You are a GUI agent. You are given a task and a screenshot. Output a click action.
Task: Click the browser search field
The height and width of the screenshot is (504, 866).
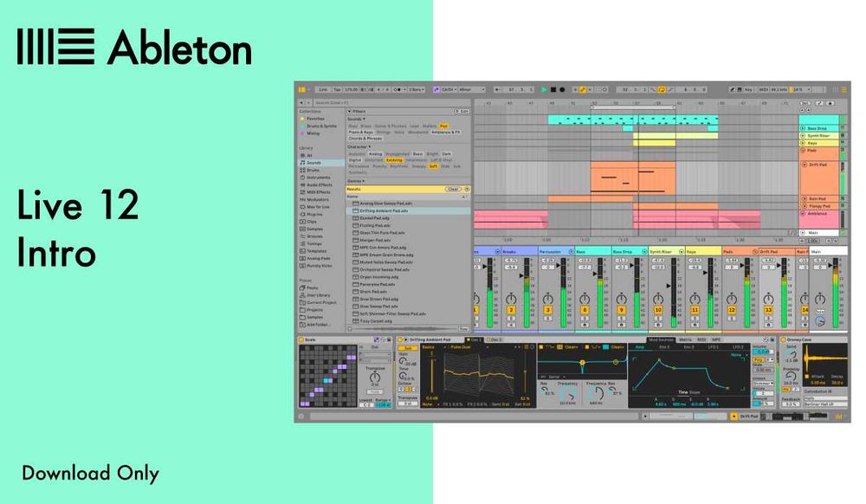point(392,103)
